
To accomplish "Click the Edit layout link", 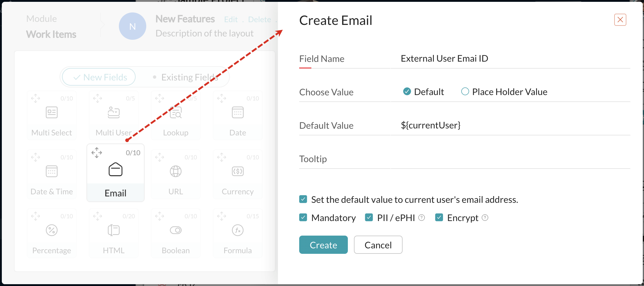I will click(231, 19).
